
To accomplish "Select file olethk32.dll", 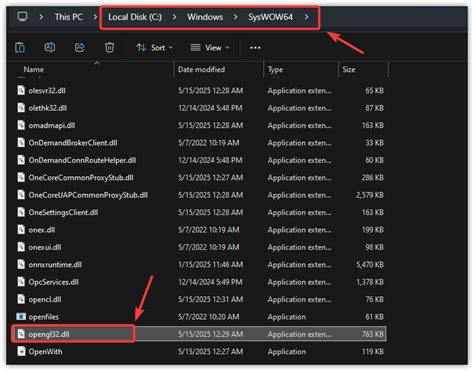I will click(x=48, y=108).
